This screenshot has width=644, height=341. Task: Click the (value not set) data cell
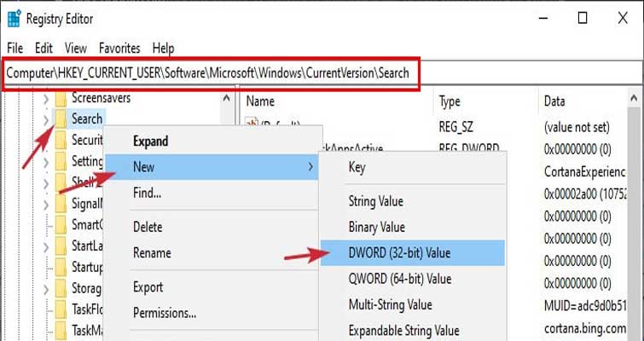coord(577,127)
